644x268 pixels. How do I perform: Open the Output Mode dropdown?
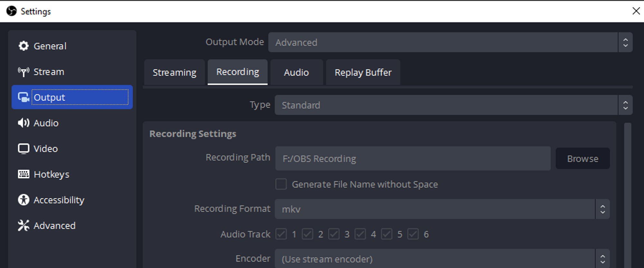tap(450, 42)
